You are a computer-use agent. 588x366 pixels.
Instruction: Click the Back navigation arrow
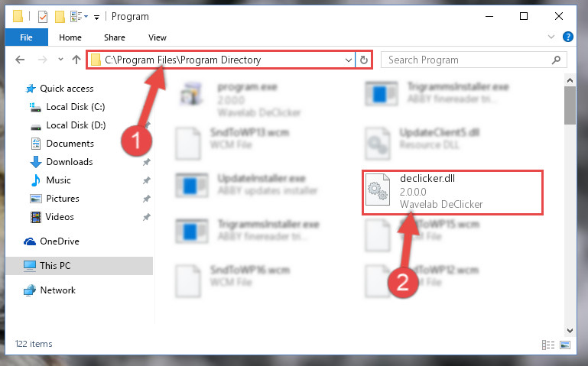(x=20, y=60)
